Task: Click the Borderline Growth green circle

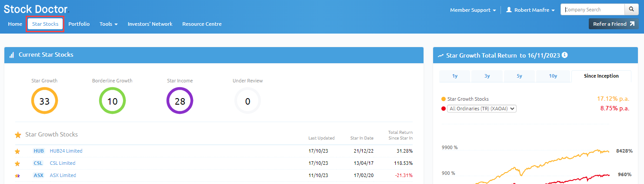Action: (x=112, y=101)
